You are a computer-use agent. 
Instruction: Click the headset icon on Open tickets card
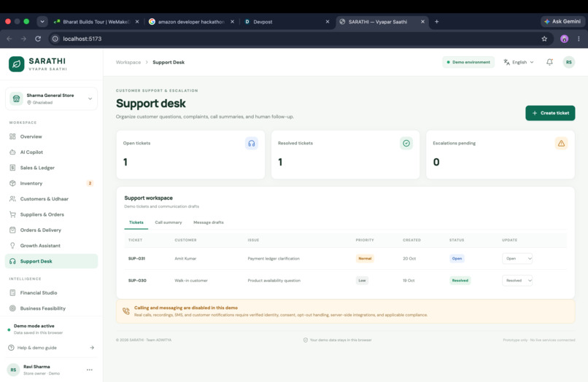click(252, 143)
